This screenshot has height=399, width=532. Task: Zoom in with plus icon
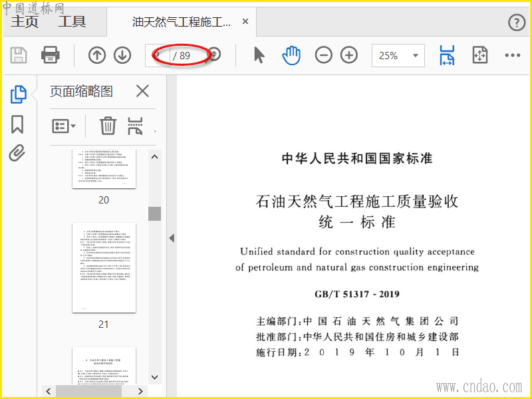pyautogui.click(x=349, y=55)
